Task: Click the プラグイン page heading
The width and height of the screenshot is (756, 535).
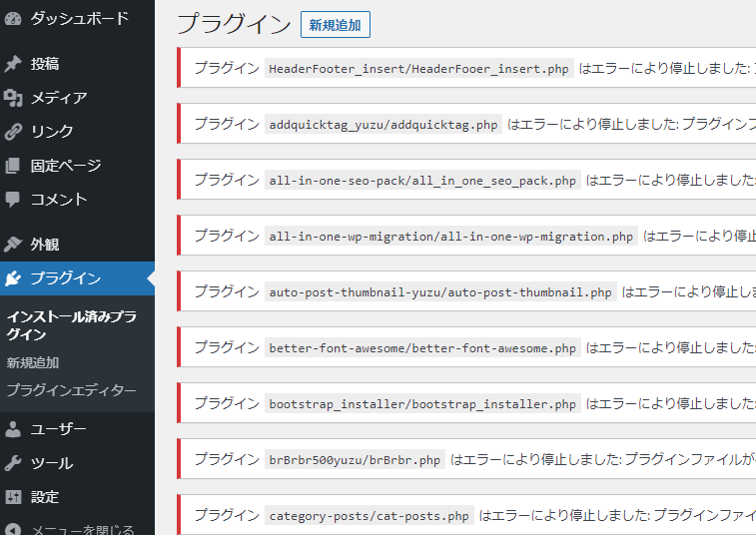Action: (x=234, y=24)
